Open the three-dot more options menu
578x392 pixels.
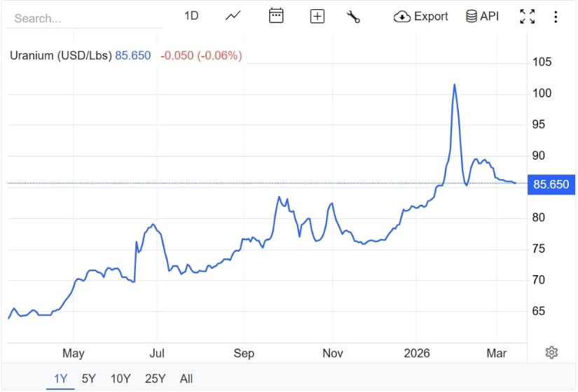coord(556,16)
